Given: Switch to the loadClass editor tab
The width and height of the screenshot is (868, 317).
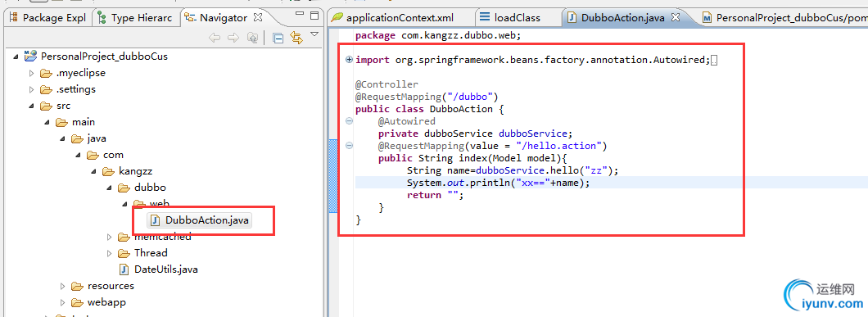Looking at the screenshot, I should tap(510, 18).
